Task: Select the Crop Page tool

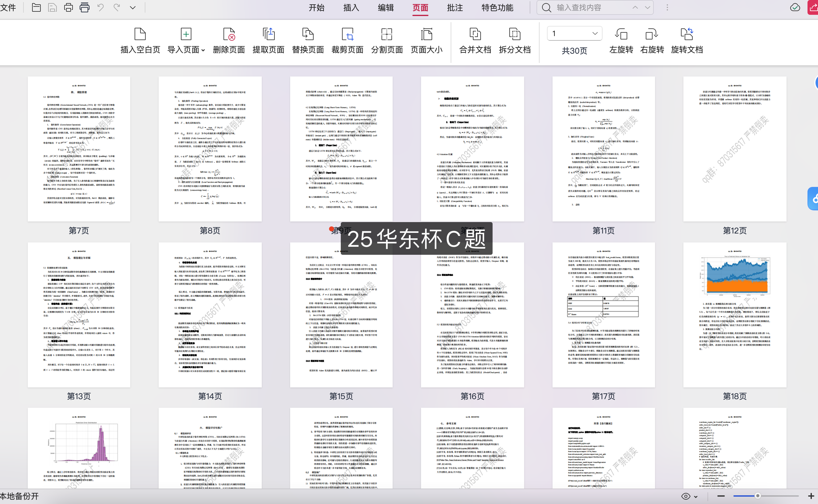Action: (347, 34)
